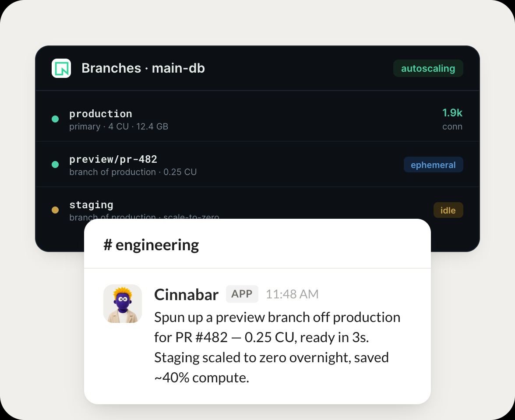Click the ephemeral tag on preview branch

[433, 164]
